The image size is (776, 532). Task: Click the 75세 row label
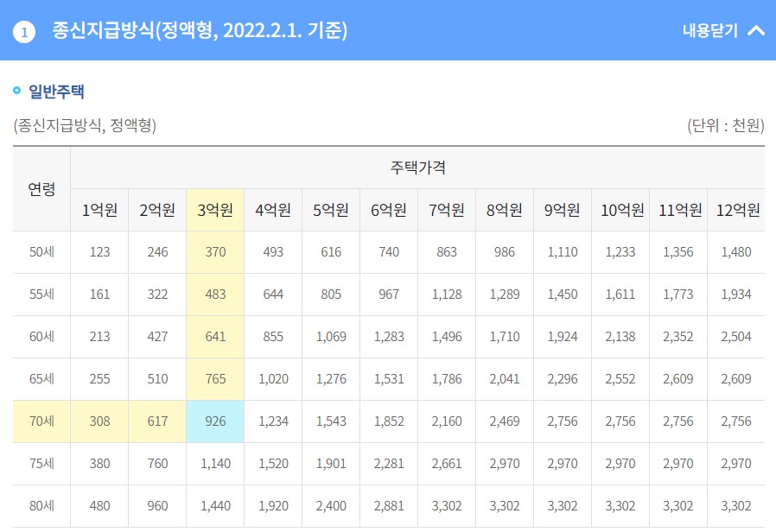[41, 464]
